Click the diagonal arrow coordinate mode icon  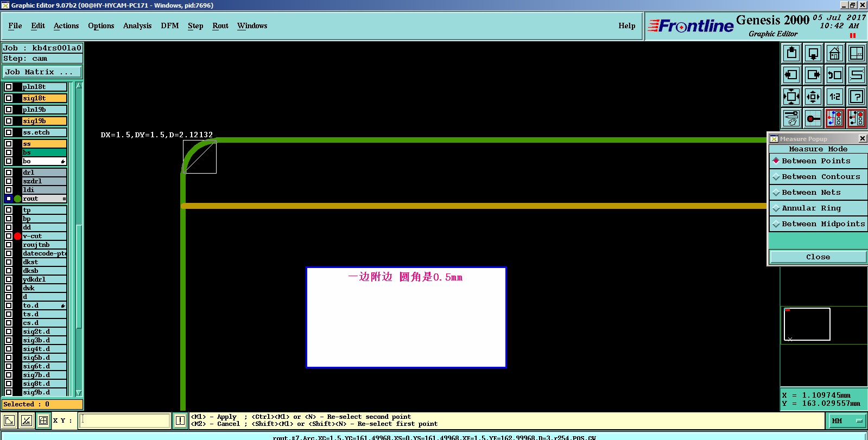point(9,420)
